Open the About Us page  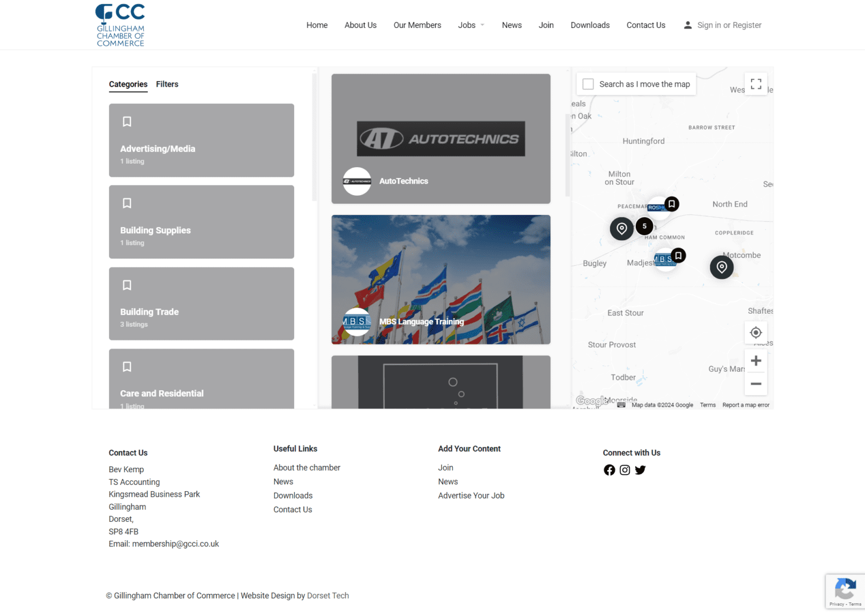coord(360,25)
